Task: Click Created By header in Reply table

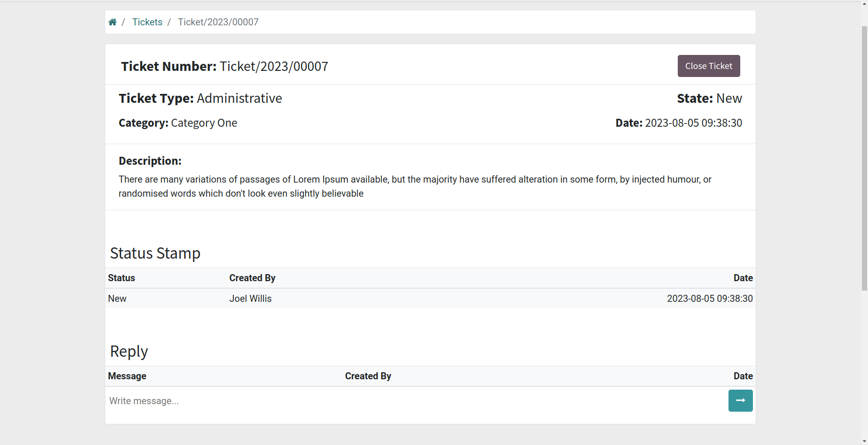Action: click(368, 376)
